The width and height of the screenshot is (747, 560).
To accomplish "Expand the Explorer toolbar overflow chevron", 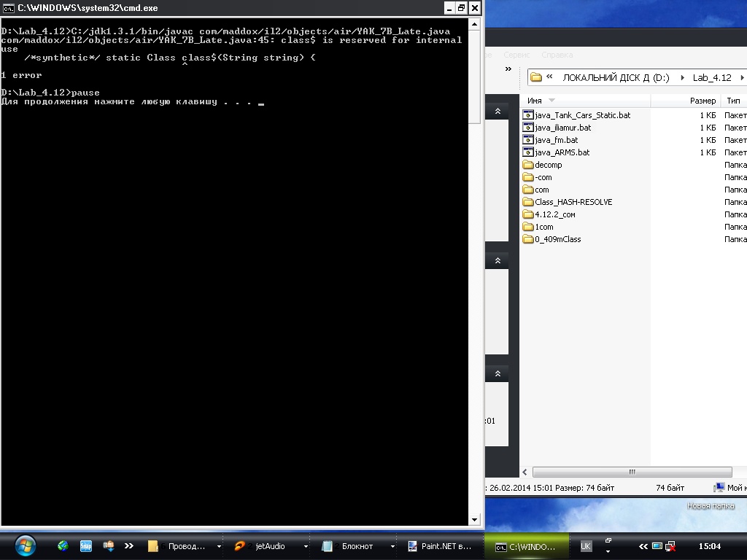I will [508, 69].
